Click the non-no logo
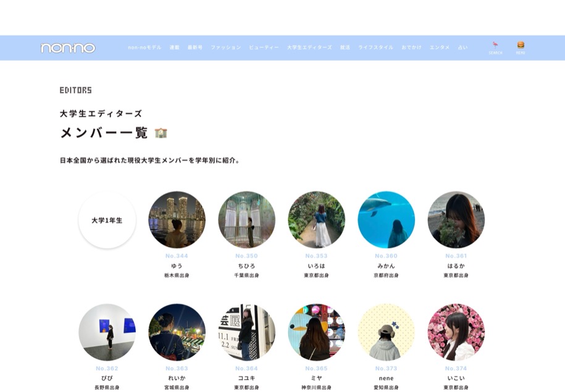The height and width of the screenshot is (392, 565). coord(68,48)
